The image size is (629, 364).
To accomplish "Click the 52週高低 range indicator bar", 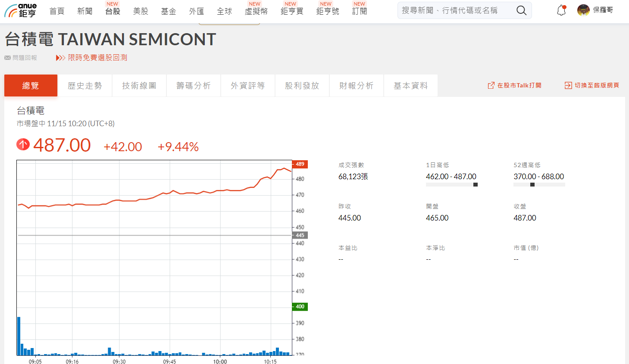I will click(539, 185).
